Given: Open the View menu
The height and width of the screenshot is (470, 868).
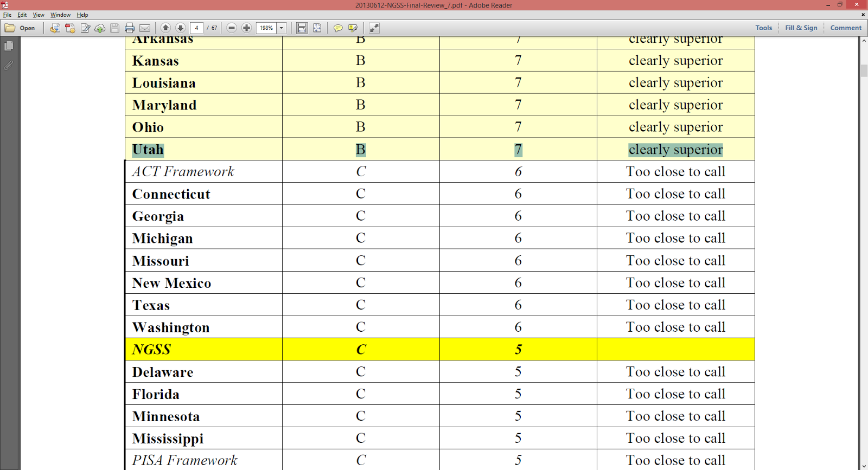Looking at the screenshot, I should (x=39, y=15).
